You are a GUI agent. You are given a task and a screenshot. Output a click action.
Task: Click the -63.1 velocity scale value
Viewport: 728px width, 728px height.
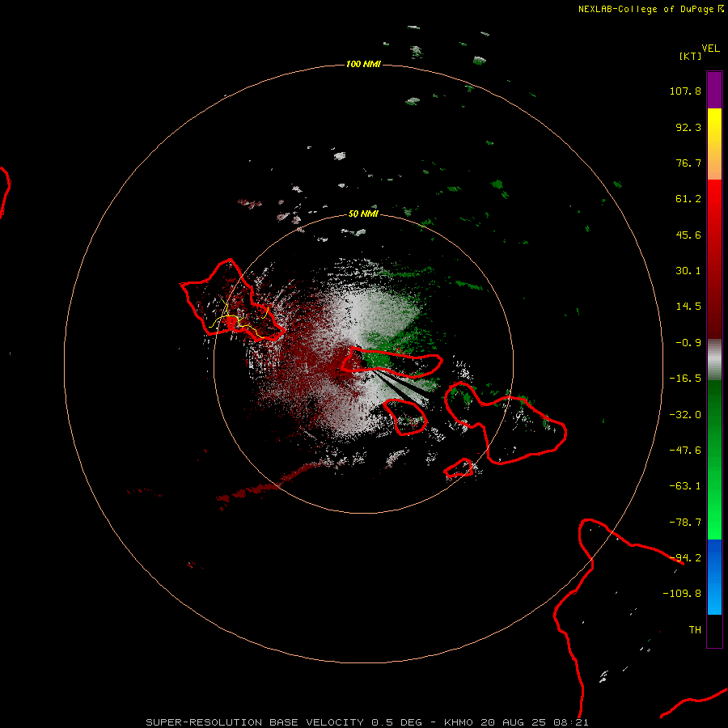click(x=685, y=486)
